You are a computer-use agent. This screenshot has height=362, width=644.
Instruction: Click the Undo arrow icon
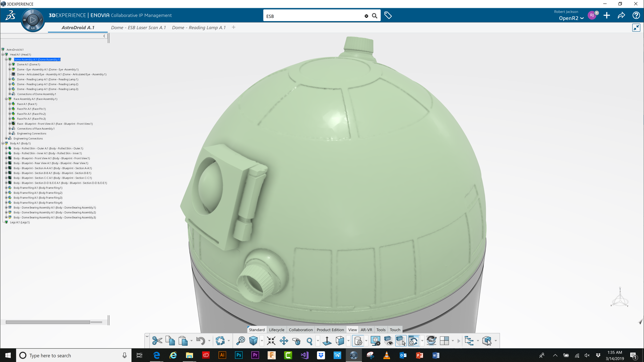pos(201,341)
